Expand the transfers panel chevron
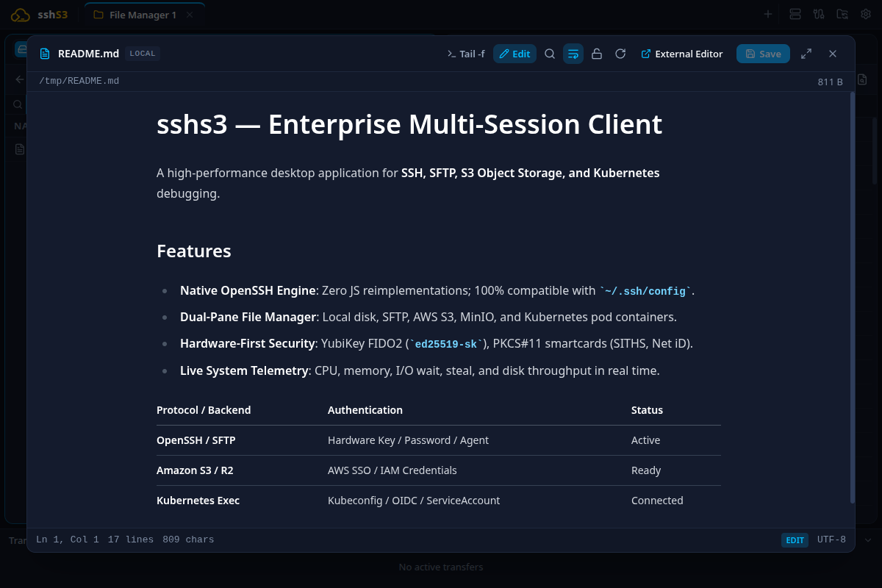This screenshot has height=588, width=882. point(867,540)
